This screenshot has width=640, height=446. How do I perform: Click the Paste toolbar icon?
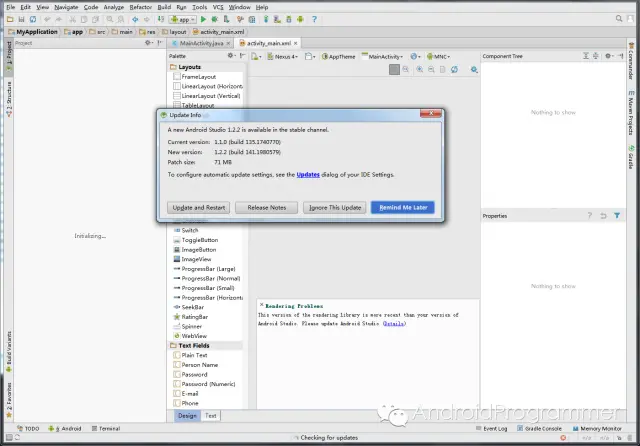(96, 19)
